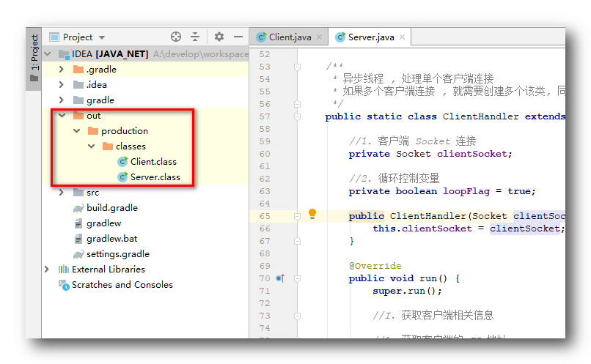Select Server.class in the tree
Image resolution: width=591 pixels, height=364 pixels.
coord(155,177)
